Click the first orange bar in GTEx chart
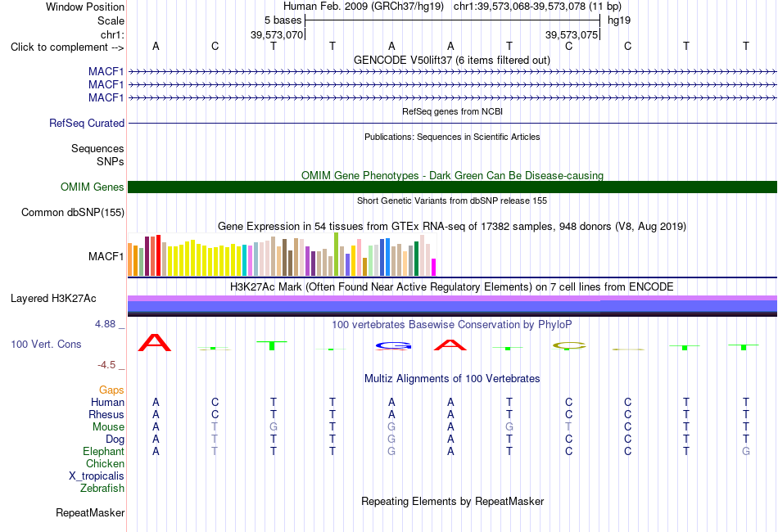Image resolution: width=778 pixels, height=532 pixels. click(130, 259)
